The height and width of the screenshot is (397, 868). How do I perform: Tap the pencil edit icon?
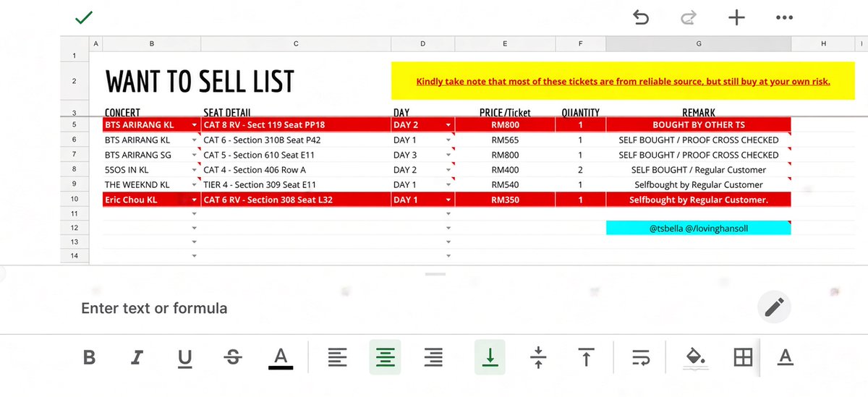coord(774,307)
